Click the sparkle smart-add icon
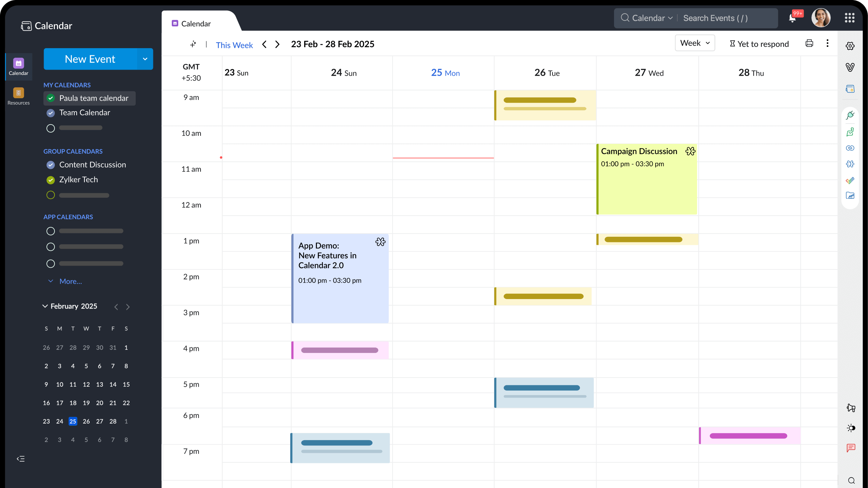868x488 pixels. [193, 44]
